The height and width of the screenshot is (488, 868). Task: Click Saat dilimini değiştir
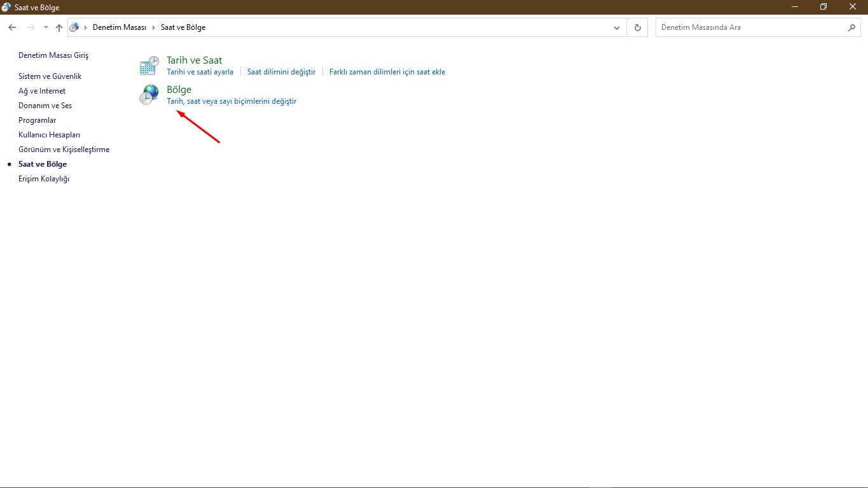click(281, 72)
